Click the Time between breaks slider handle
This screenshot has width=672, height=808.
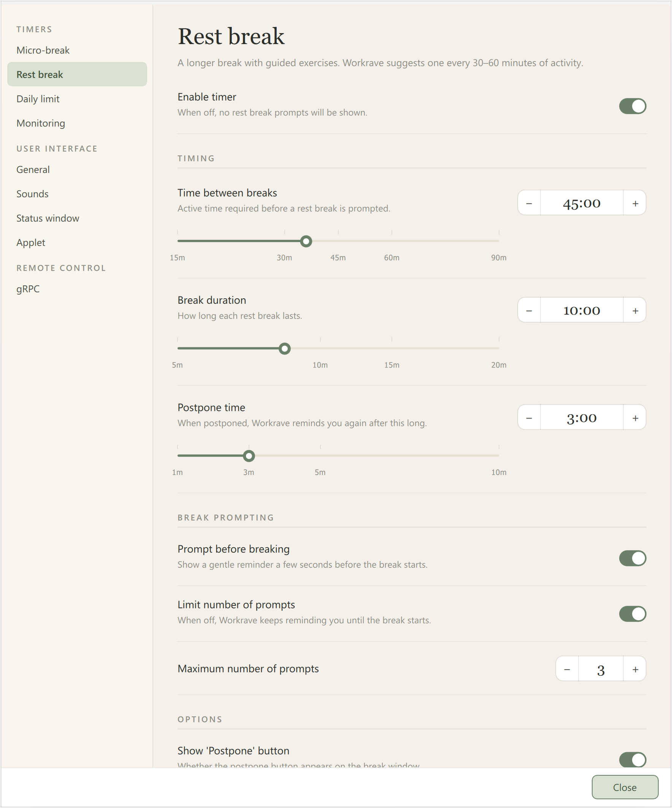tap(306, 241)
